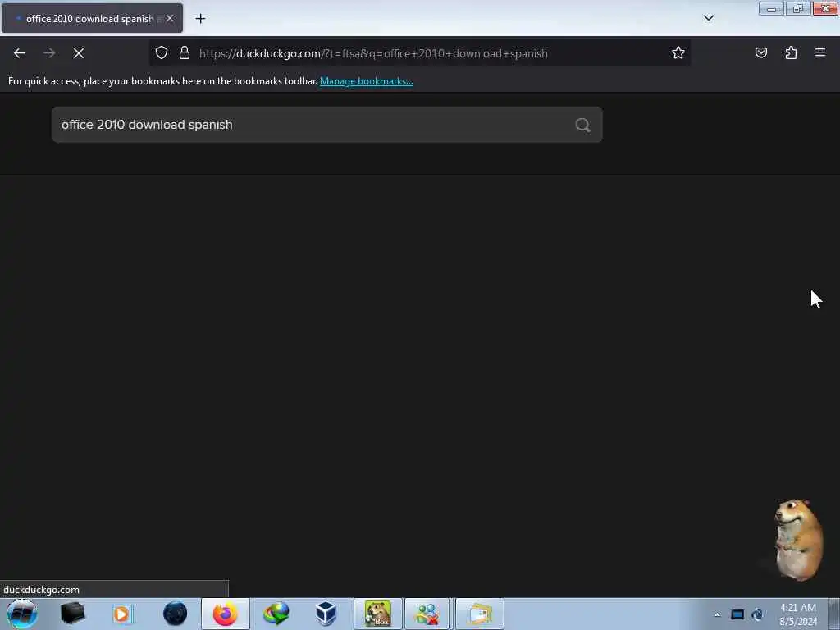
Task: Open Manage bookmarks link
Action: [x=367, y=81]
